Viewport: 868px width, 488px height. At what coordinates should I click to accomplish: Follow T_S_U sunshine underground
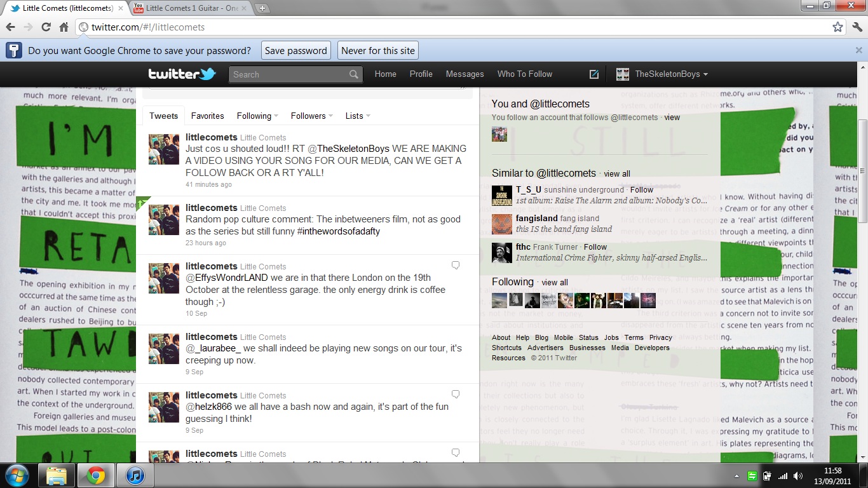pos(641,189)
